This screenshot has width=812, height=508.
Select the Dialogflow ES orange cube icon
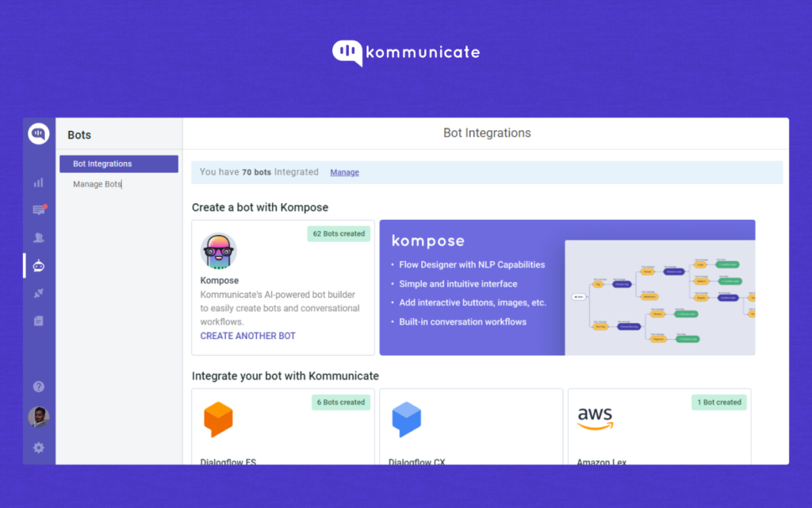coord(218,420)
